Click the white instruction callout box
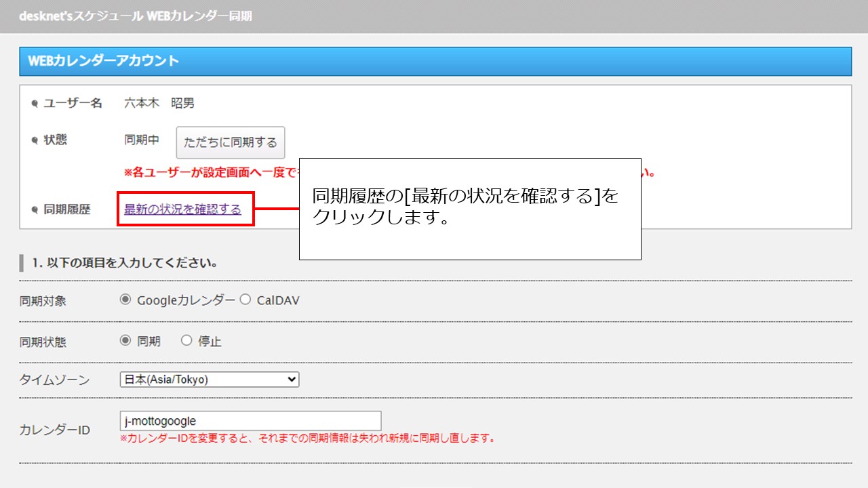The image size is (868, 488). coord(470,230)
